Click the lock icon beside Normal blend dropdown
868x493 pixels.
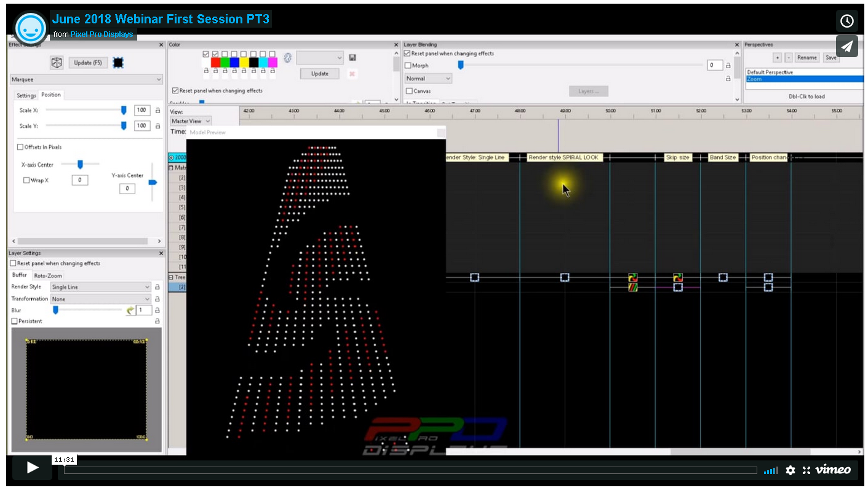tap(728, 79)
